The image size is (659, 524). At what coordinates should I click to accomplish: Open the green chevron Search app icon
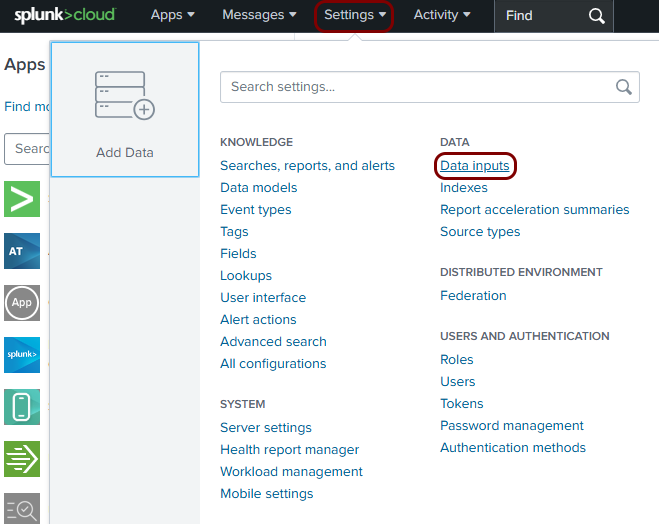22,199
